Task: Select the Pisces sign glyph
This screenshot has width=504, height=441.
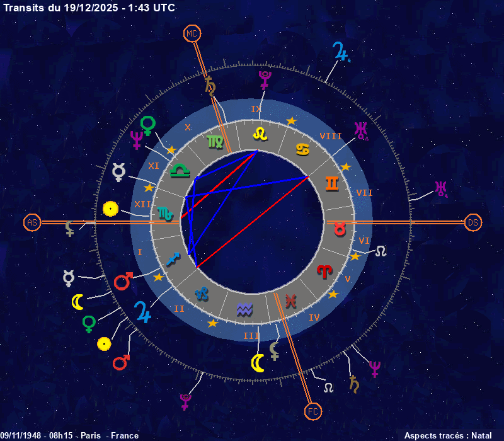Action: 290,301
